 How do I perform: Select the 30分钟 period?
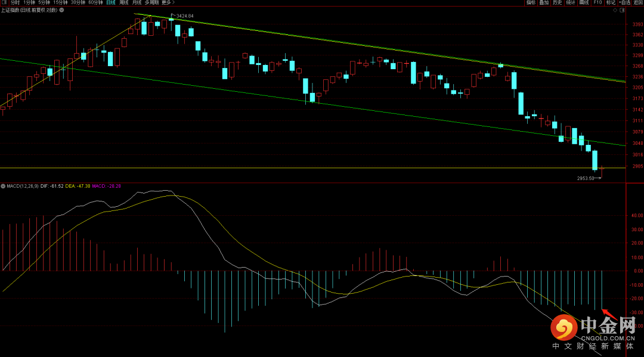78,2
